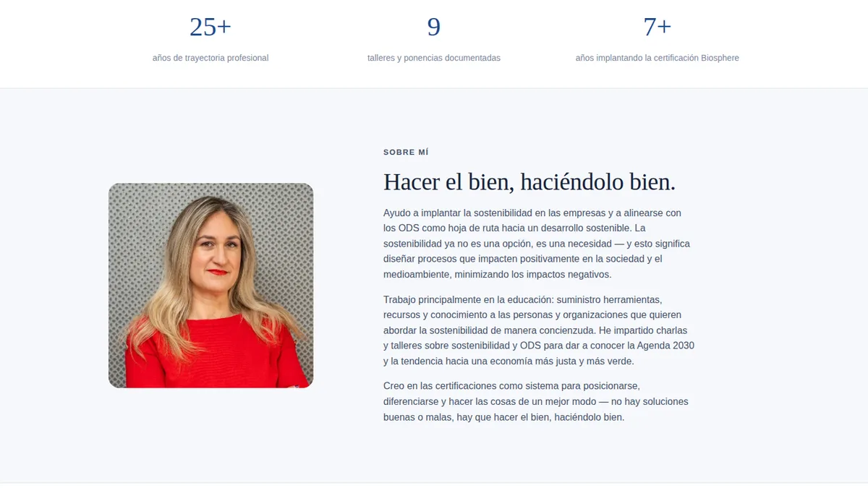Click the heading 'Hacer el bien, haciéndolo bien.'
This screenshot has width=868, height=488.
(x=529, y=182)
